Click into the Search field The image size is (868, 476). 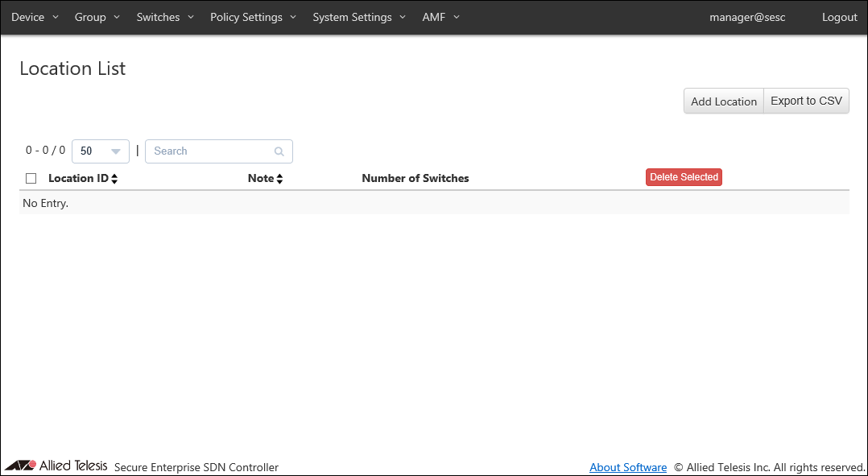point(219,151)
